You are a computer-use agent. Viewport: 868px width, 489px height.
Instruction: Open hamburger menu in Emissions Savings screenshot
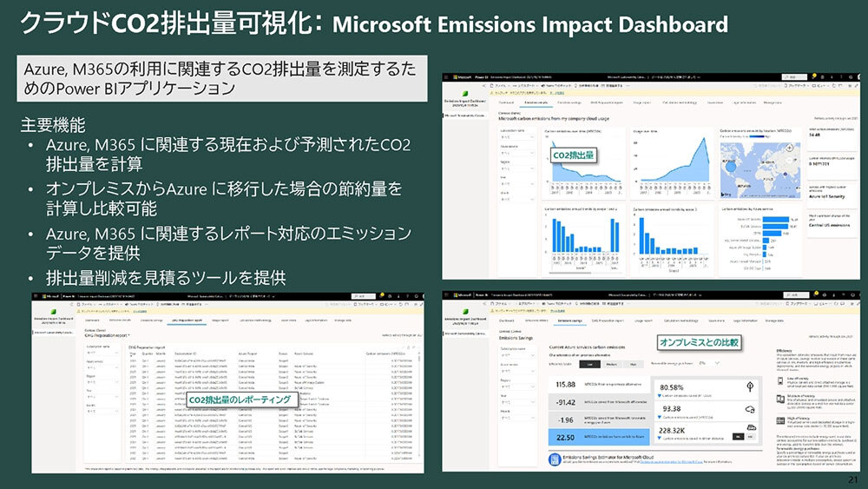click(447, 295)
